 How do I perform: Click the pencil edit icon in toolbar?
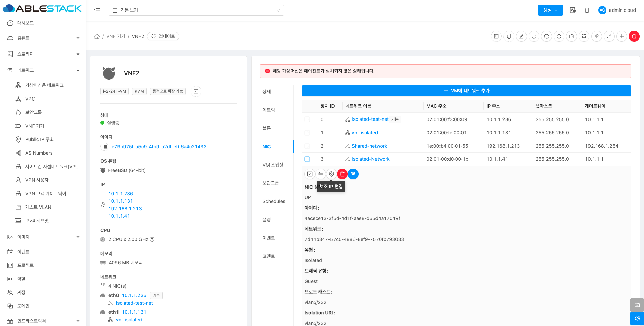(521, 36)
